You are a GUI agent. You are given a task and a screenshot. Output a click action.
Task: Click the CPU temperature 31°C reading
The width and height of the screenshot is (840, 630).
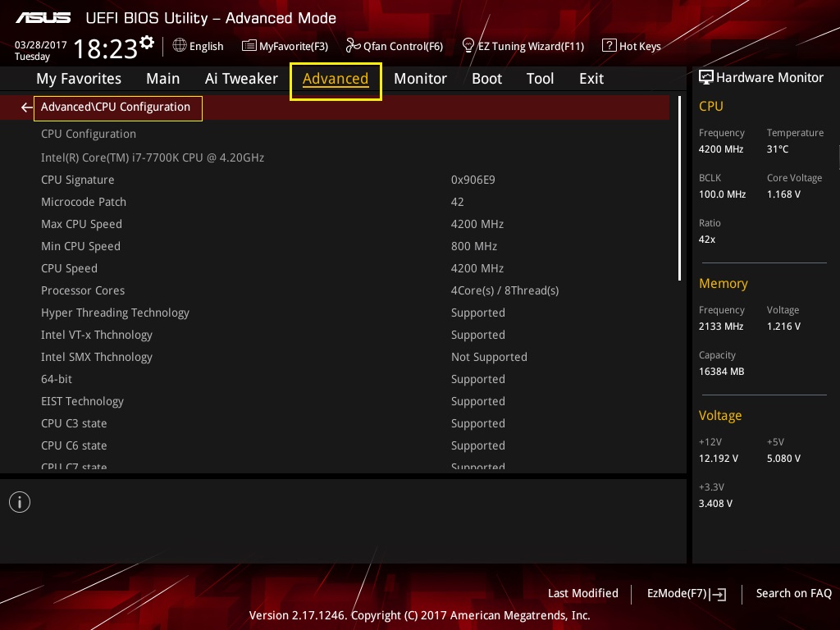tap(778, 149)
